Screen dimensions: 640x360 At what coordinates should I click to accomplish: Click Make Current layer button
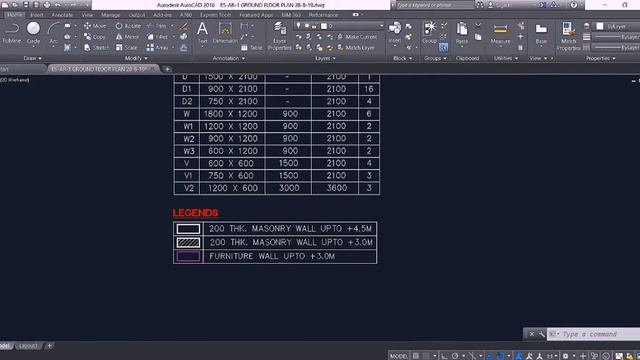pos(357,37)
